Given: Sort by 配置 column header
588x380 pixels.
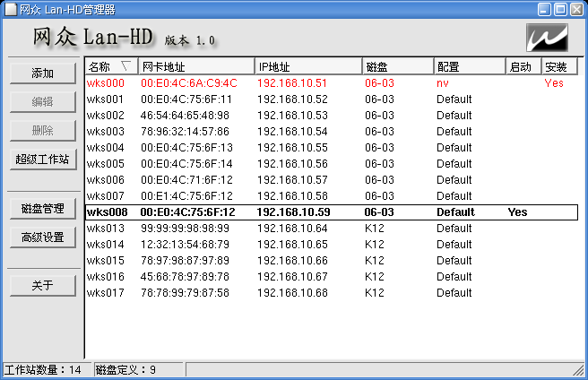Looking at the screenshot, I should pos(470,67).
